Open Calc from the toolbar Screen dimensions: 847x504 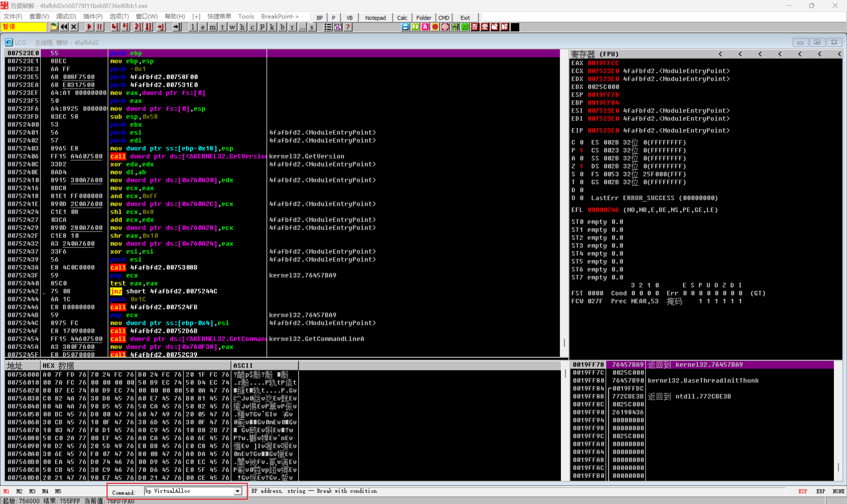(x=402, y=18)
